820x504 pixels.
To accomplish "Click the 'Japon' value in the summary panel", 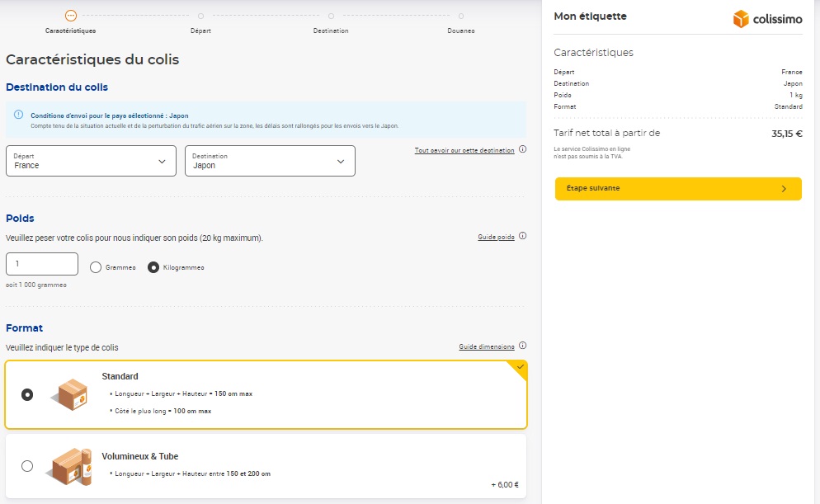I will (793, 83).
